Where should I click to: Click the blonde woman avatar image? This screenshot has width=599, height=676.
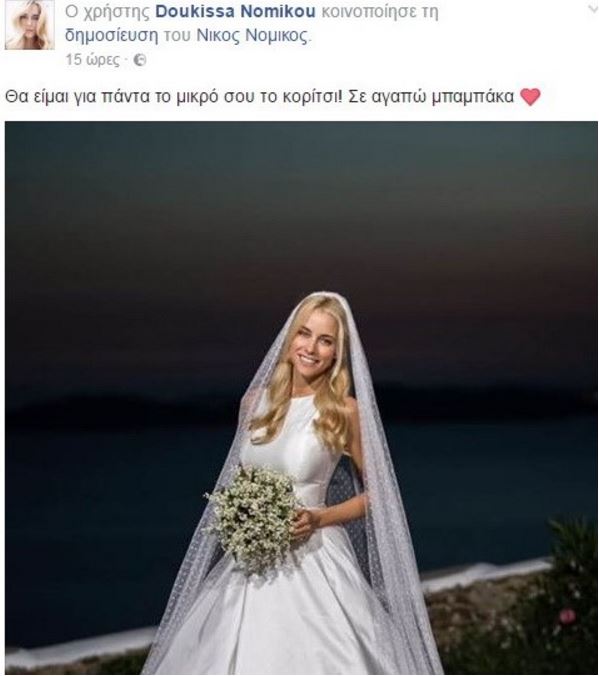tap(30, 25)
